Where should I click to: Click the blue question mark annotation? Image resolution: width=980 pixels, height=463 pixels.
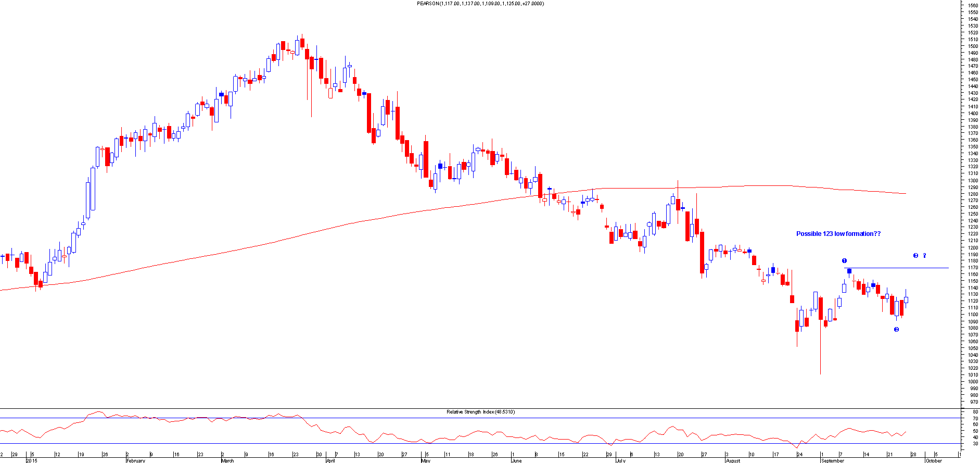point(925,255)
